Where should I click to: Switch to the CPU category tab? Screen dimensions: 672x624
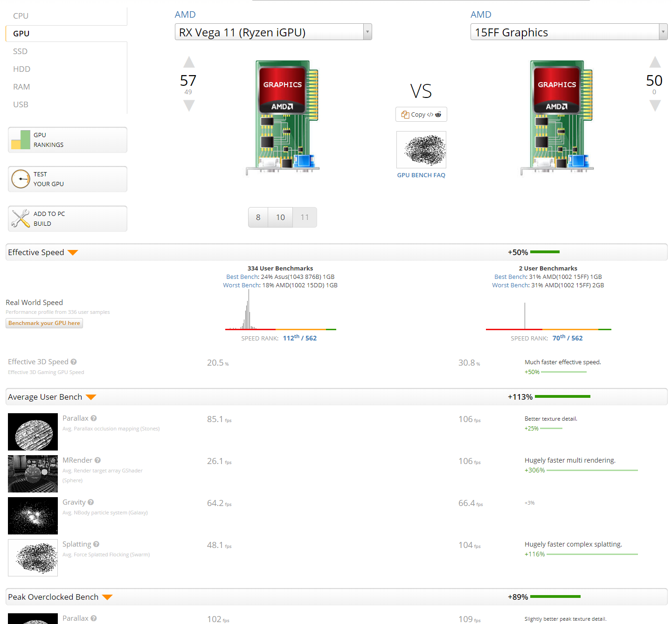(x=66, y=16)
